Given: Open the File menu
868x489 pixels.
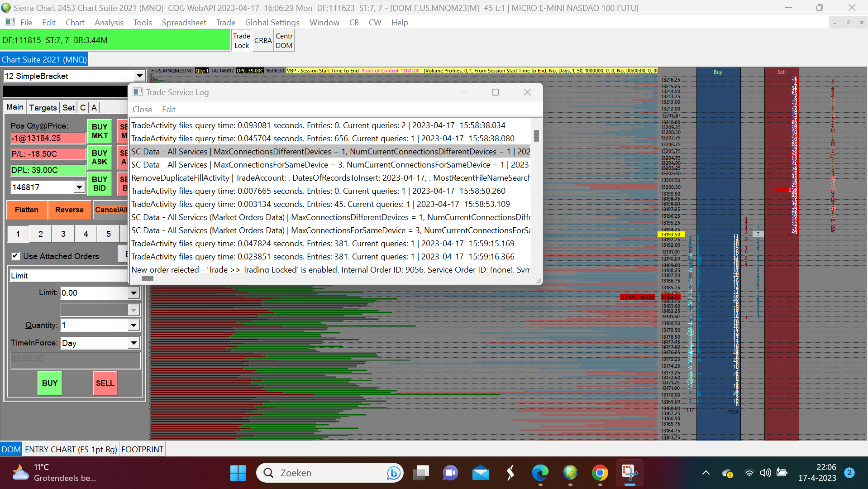Looking at the screenshot, I should pyautogui.click(x=26, y=23).
